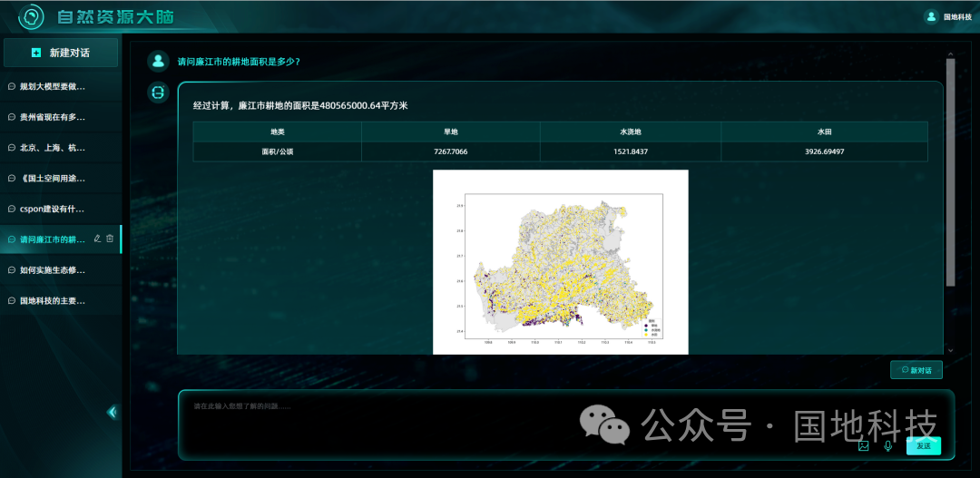
Task: Click the plus icon on 新建对话
Action: click(36, 53)
